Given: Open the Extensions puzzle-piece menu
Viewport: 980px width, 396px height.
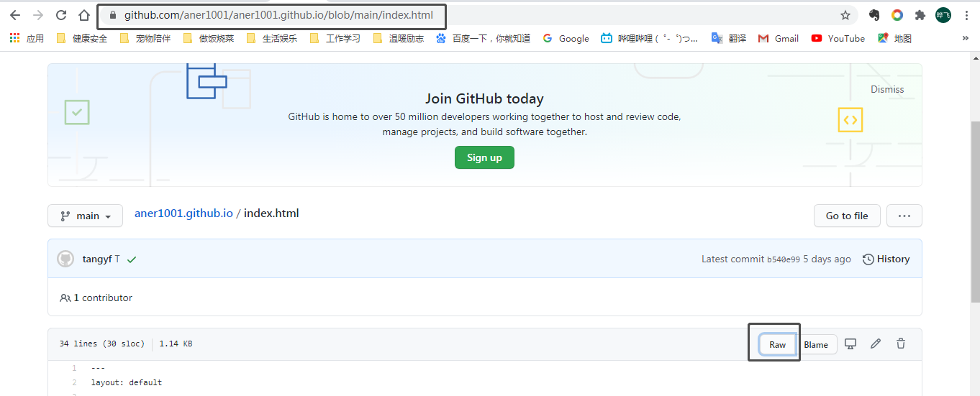Looking at the screenshot, I should (x=920, y=15).
